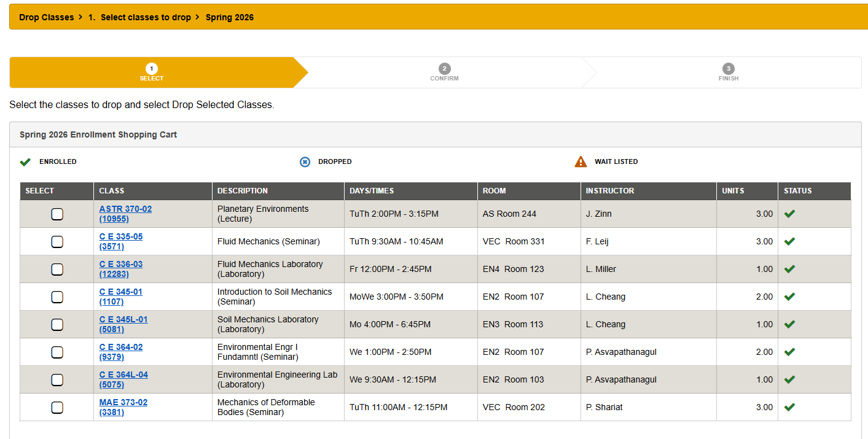Screen dimensions: 868x439
Task: Click the green check status for MAE 373-02
Action: (789, 406)
